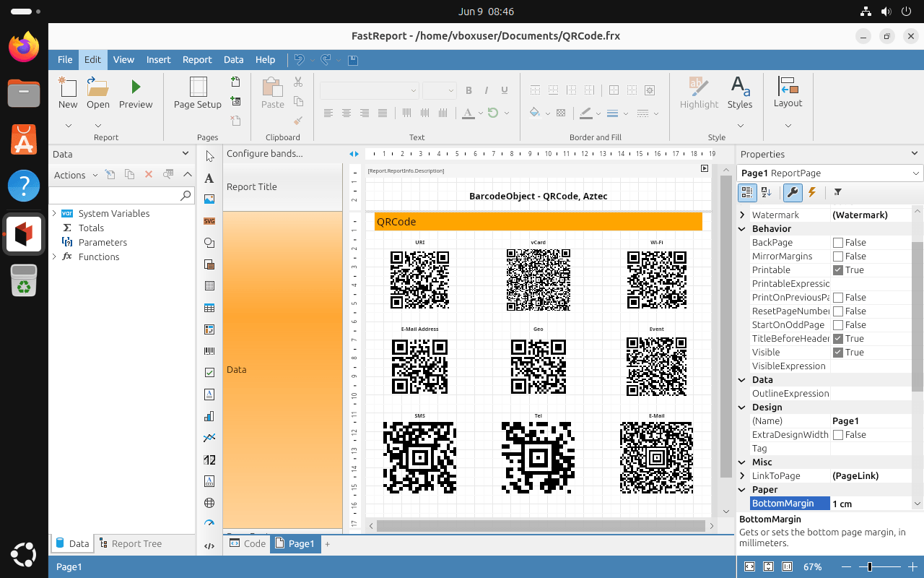Viewport: 924px width, 578px height.
Task: Select the Text object tool
Action: tap(210, 178)
